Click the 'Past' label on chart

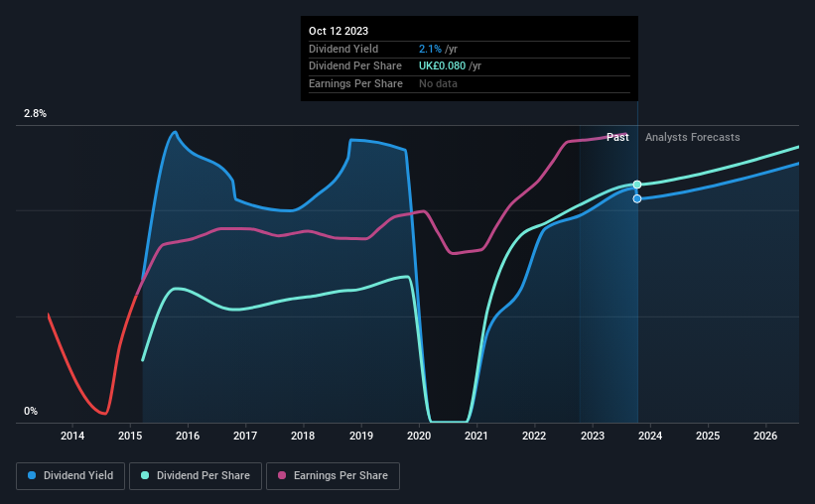617,137
